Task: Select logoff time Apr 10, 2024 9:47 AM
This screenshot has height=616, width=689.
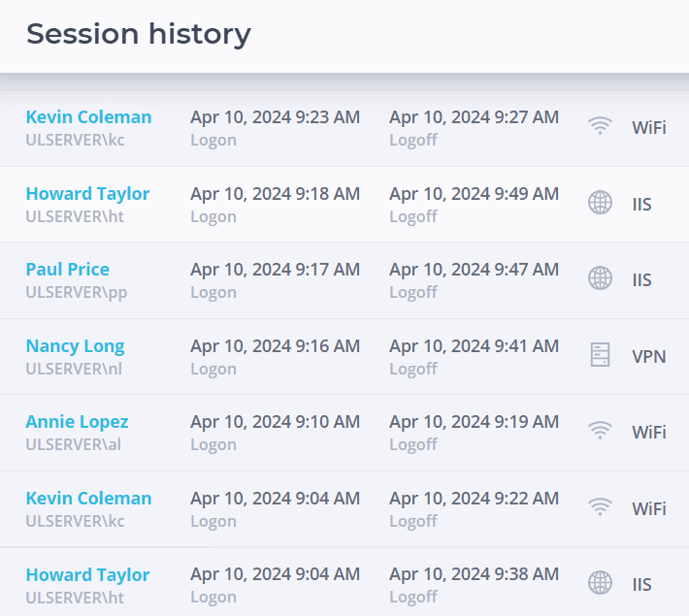Action: tap(474, 270)
